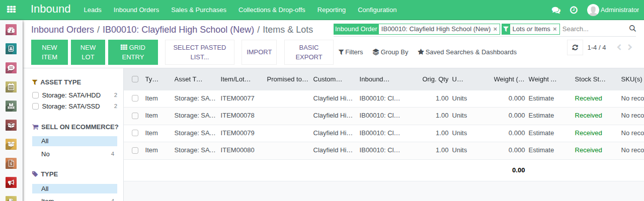The width and height of the screenshot is (644, 201).
Task: Select the ITEM00078 row checkbox
Action: point(135,116)
